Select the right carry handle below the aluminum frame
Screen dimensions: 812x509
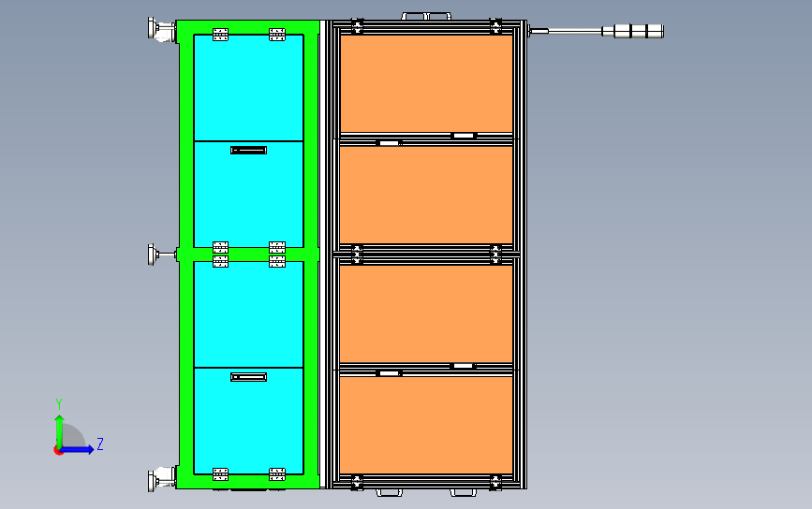[x=463, y=492]
